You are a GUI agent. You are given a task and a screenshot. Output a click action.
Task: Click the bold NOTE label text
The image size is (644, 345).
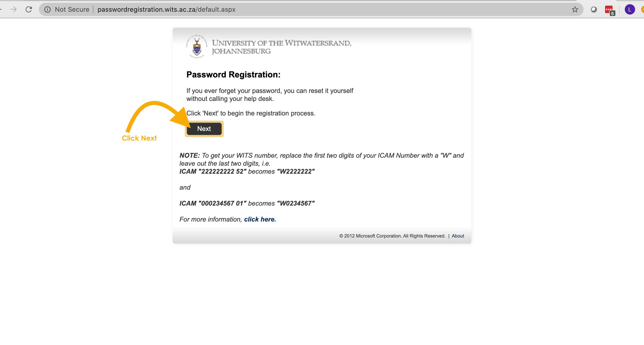point(190,156)
